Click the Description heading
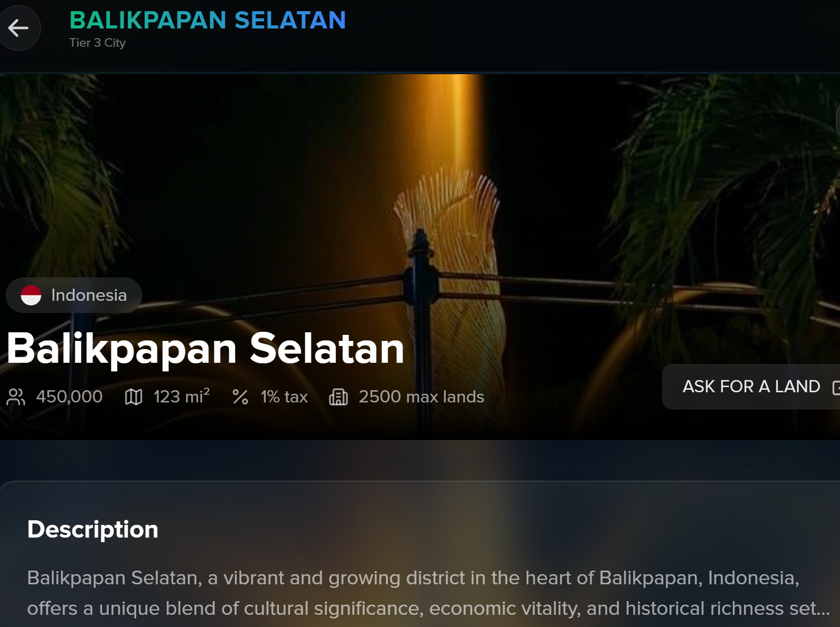 coord(93,529)
